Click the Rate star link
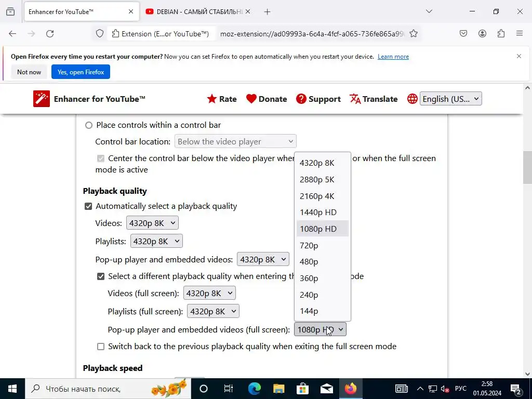Viewport: 532px width, 399px height. (x=222, y=99)
